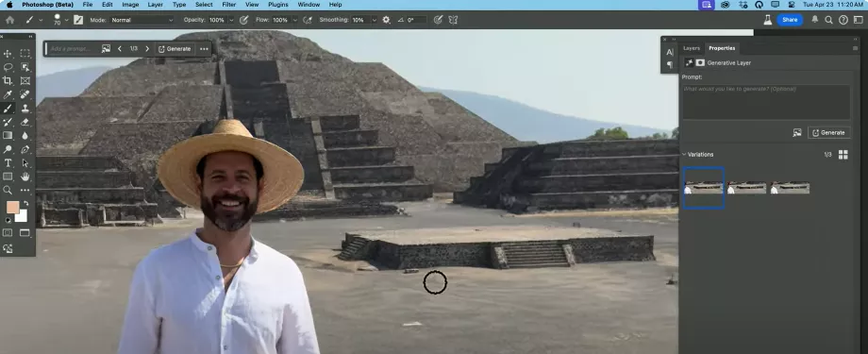Open the workspace switcher icon
This screenshot has width=868, height=354.
(858, 20)
